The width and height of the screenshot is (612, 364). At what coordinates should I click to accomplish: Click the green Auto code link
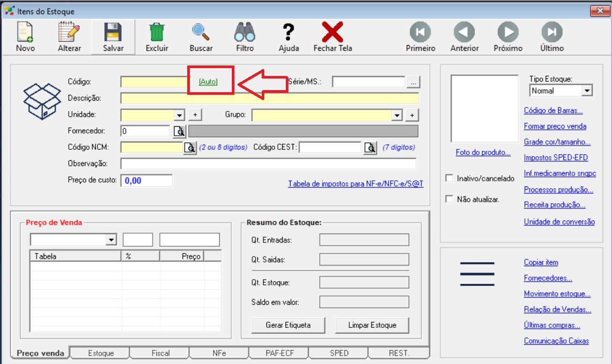click(208, 82)
